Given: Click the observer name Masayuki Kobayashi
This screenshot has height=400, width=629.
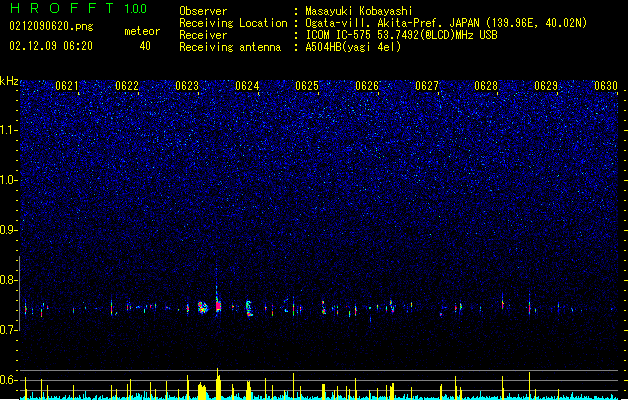Looking at the screenshot, I should (359, 11).
